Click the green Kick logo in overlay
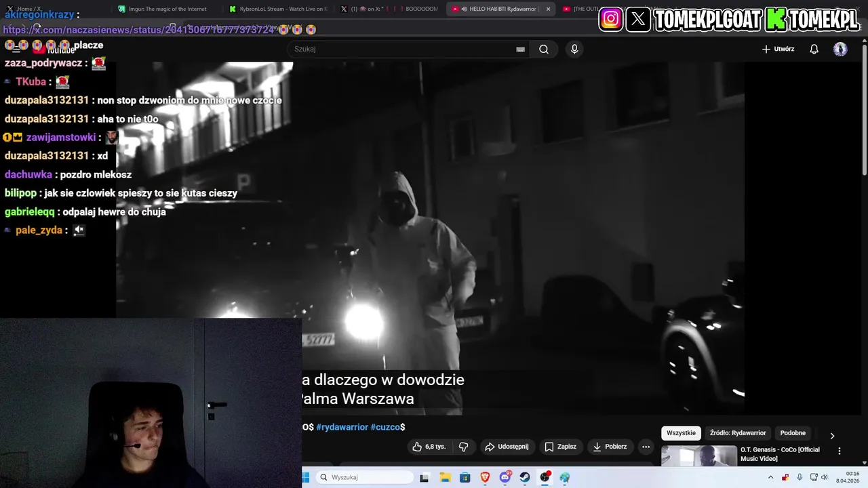The image size is (868, 488). 776,19
